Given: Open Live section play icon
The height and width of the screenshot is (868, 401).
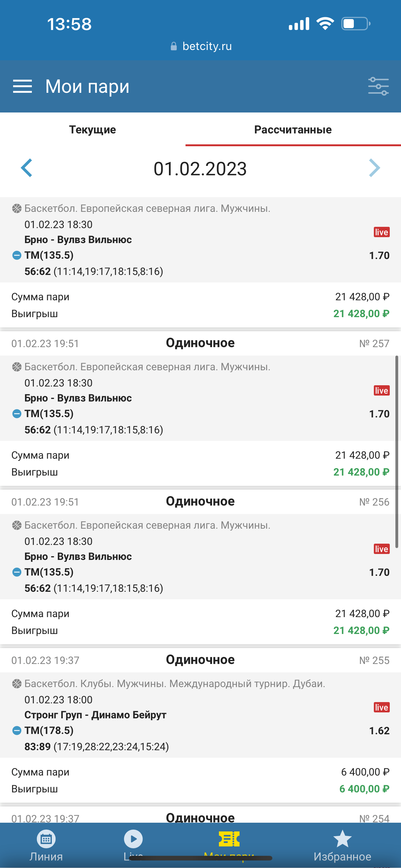Looking at the screenshot, I should coord(133,840).
